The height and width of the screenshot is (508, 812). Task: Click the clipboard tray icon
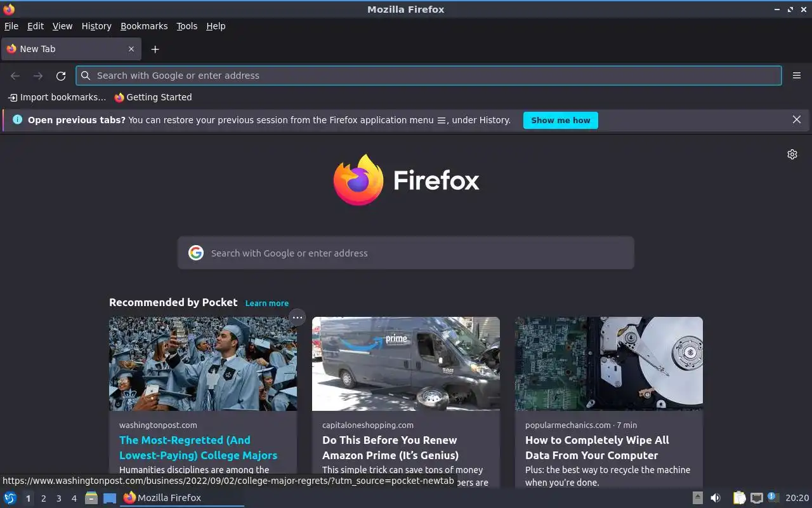coord(739,498)
